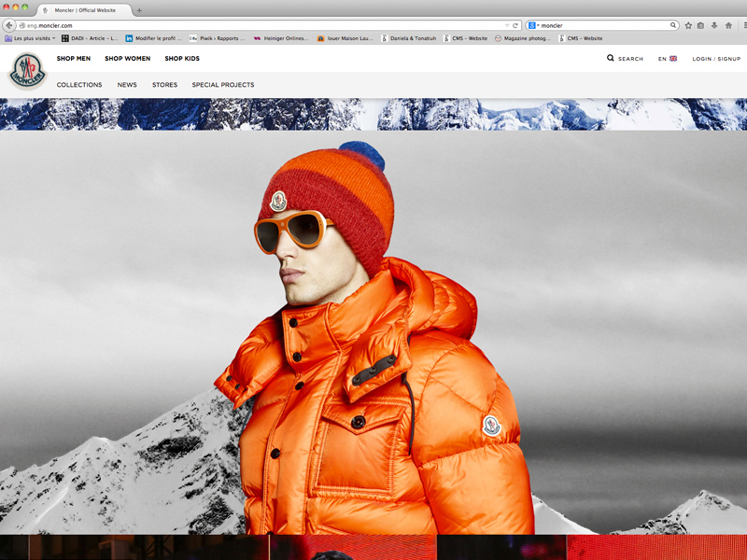Click the mountain panorama banner image

click(x=373, y=114)
